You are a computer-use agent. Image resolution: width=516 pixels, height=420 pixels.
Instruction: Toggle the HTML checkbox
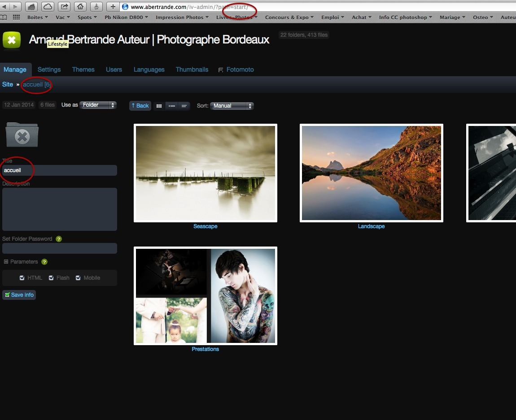point(22,278)
